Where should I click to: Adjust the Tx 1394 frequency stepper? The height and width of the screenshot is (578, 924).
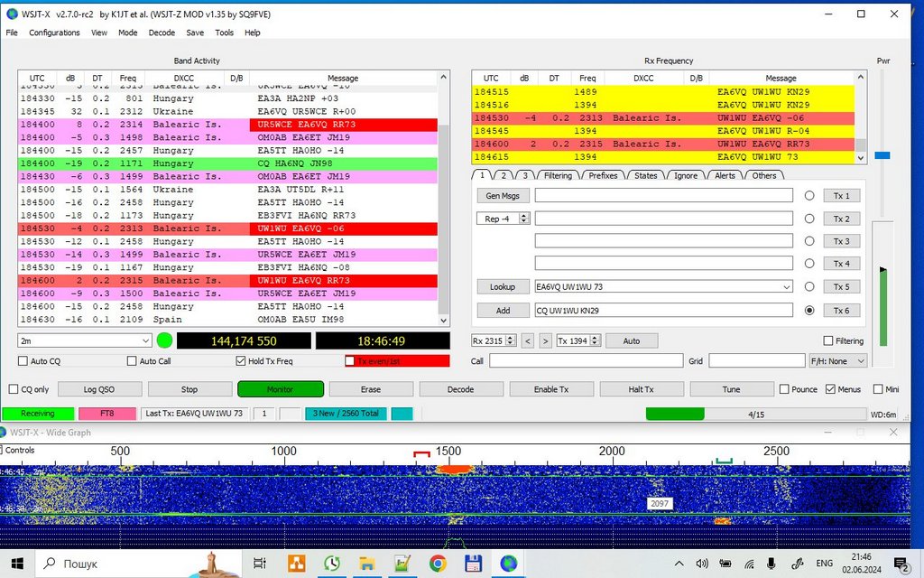pyautogui.click(x=596, y=340)
